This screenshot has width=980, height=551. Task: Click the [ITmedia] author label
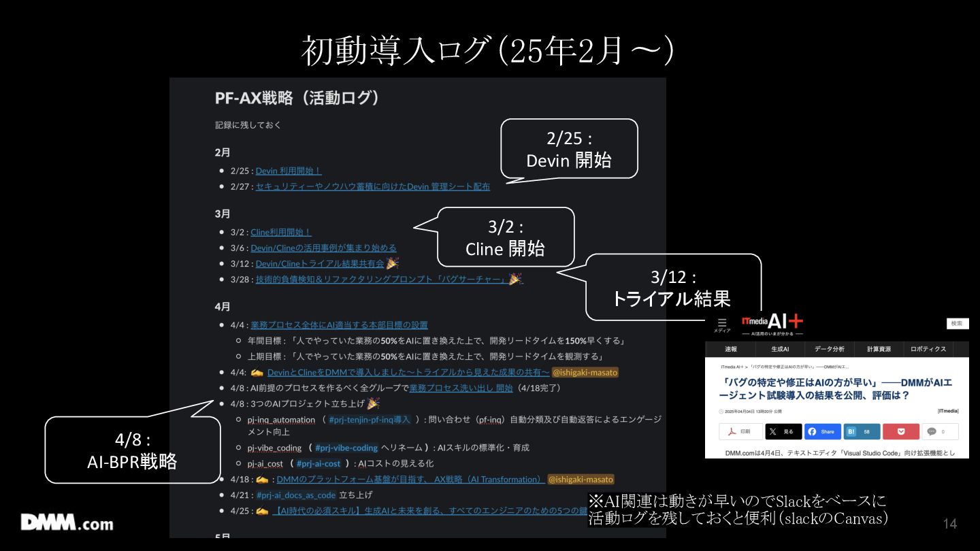pos(948,411)
